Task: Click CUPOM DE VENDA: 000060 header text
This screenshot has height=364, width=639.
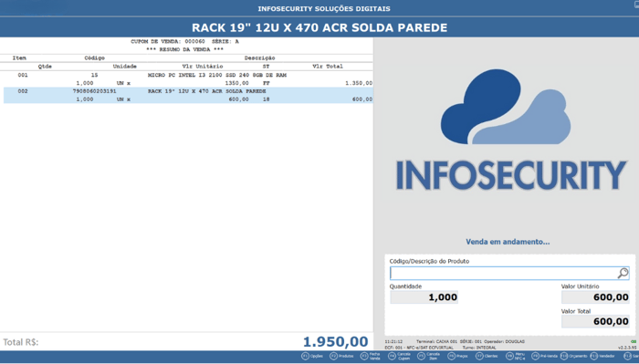Action: click(x=167, y=42)
